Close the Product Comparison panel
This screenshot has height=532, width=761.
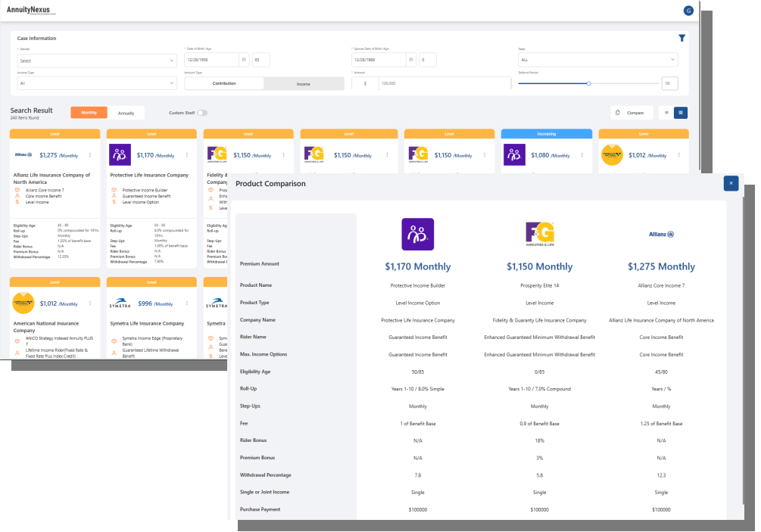click(x=731, y=183)
